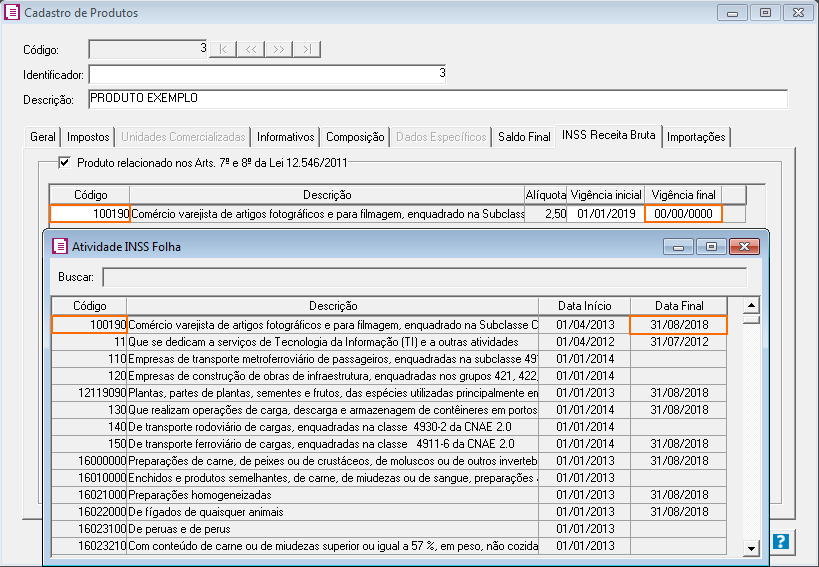819x567 pixels.
Task: Open the Importações tab
Action: tap(696, 137)
